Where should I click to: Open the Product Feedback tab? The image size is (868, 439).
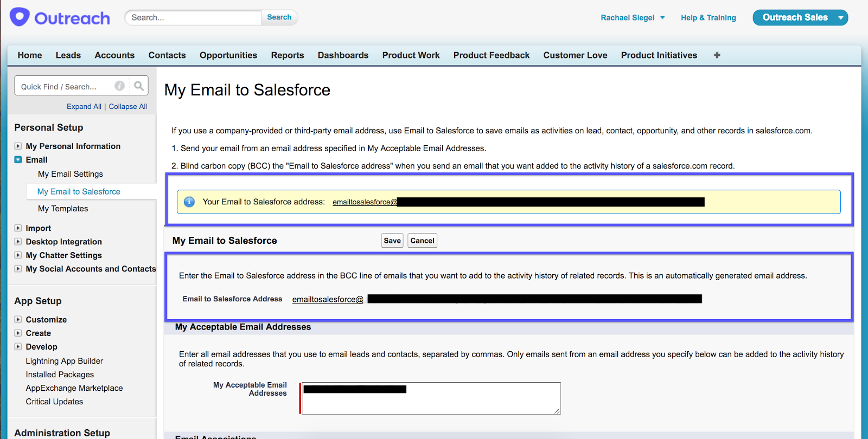492,55
